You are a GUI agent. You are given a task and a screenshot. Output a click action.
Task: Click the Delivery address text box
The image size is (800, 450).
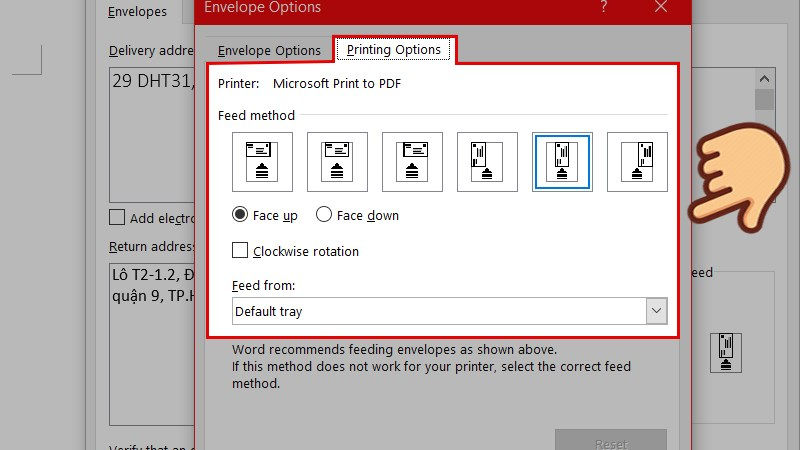(152, 135)
